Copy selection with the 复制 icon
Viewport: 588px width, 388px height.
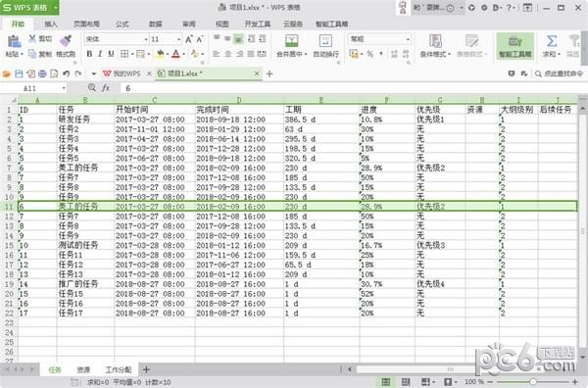pos(32,54)
